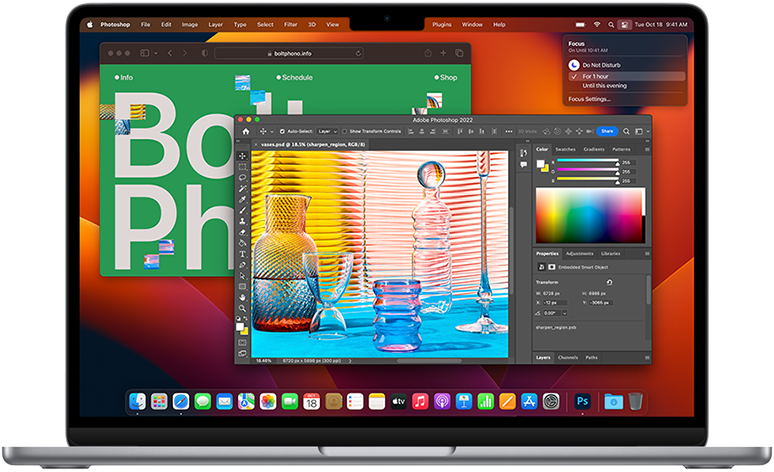Enable the Auto-Select checkbox
This screenshot has height=472, width=774.
[x=280, y=131]
